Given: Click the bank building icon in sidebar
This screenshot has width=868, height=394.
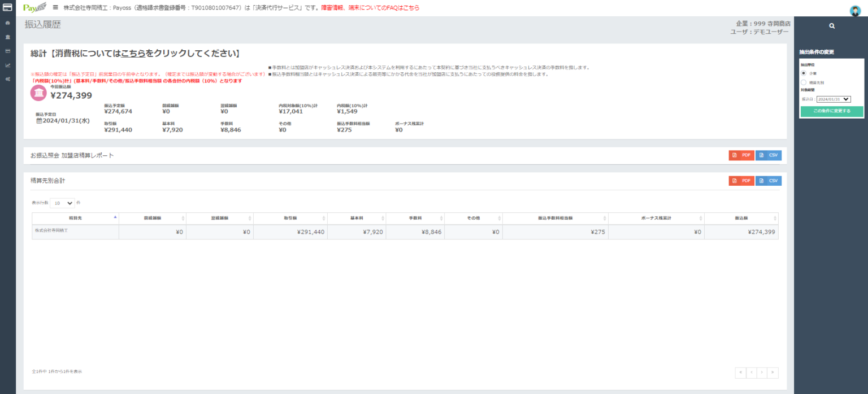Looking at the screenshot, I should click(7, 37).
